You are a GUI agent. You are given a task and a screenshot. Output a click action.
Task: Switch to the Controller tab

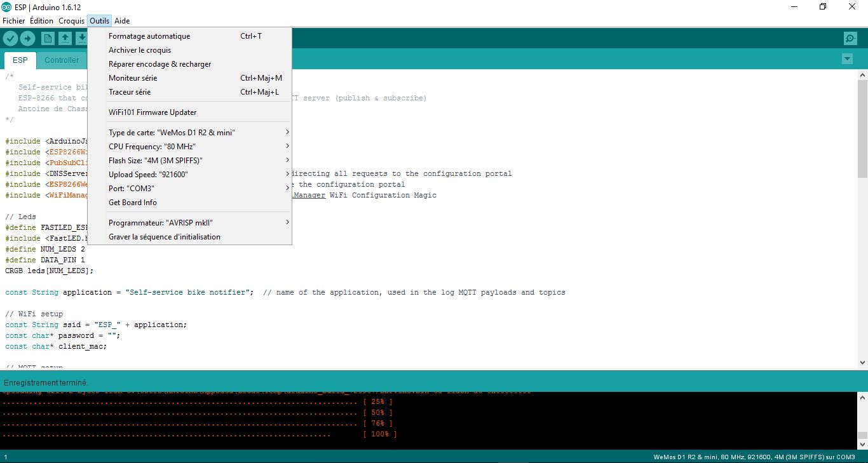tap(62, 60)
